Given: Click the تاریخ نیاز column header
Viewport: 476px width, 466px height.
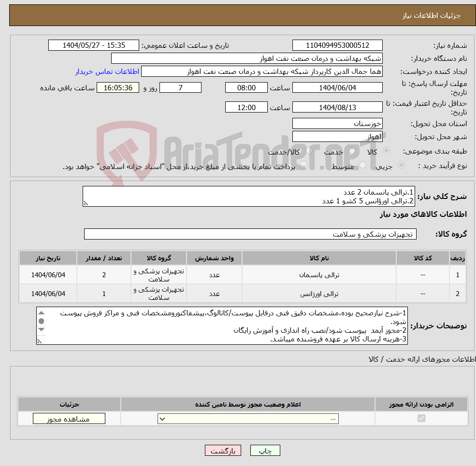Looking at the screenshot, I should point(48,258).
